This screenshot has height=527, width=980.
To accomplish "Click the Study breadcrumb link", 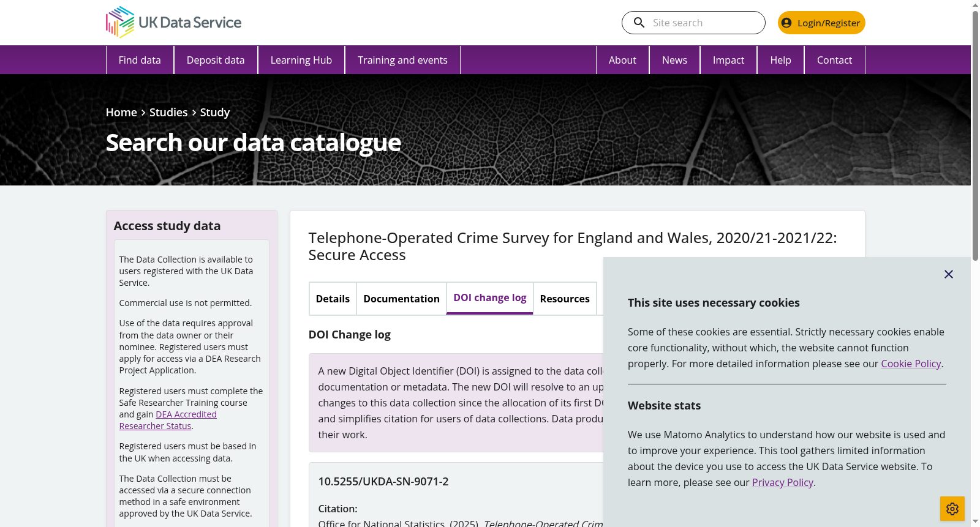I will [215, 113].
